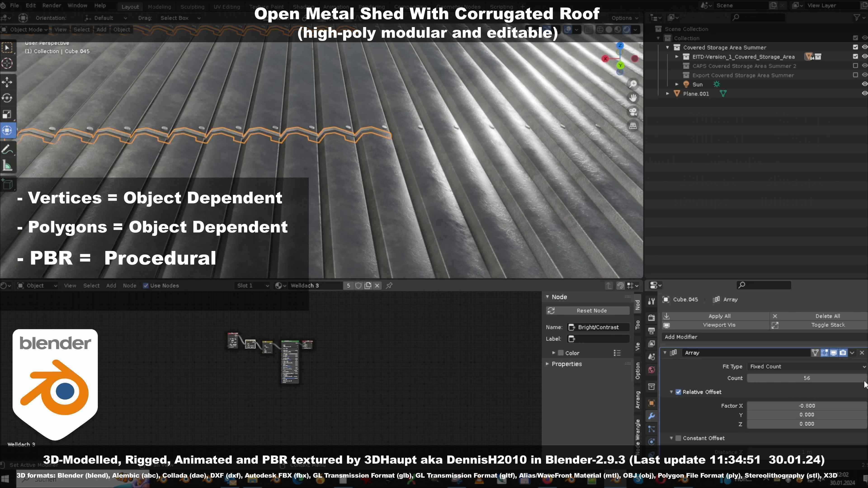Expand the Color section in Node panel
The height and width of the screenshot is (488, 868).
pos(553,353)
